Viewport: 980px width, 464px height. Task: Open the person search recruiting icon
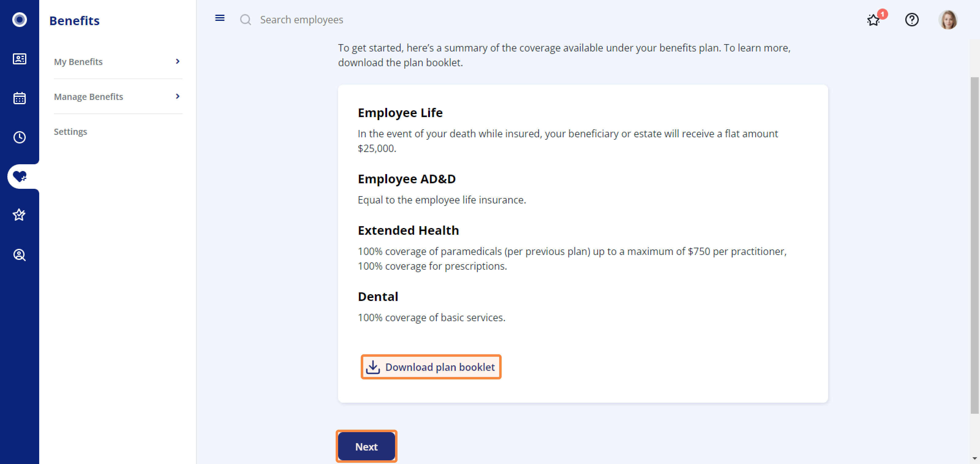point(19,255)
